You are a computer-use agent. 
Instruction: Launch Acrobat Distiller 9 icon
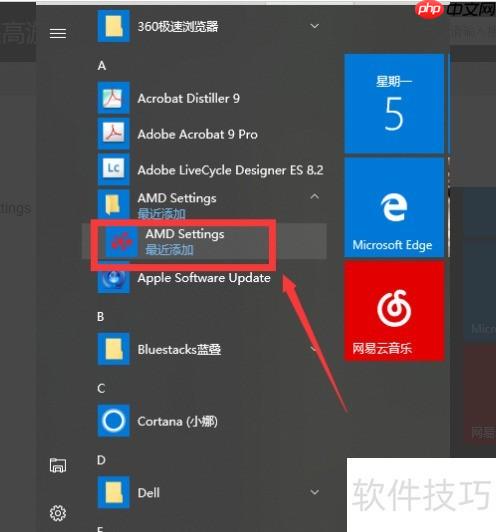tap(113, 98)
